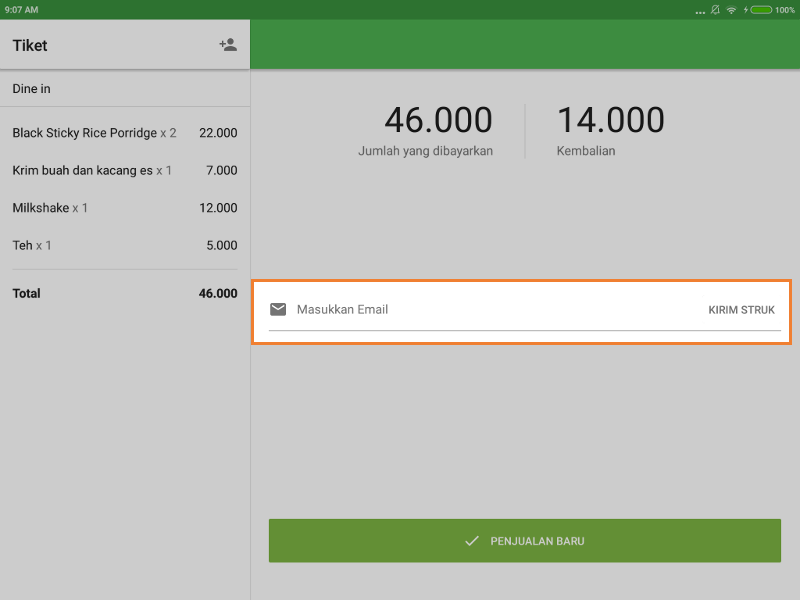The width and height of the screenshot is (800, 600).
Task: Tap the Tiket header title
Action: 30,45
